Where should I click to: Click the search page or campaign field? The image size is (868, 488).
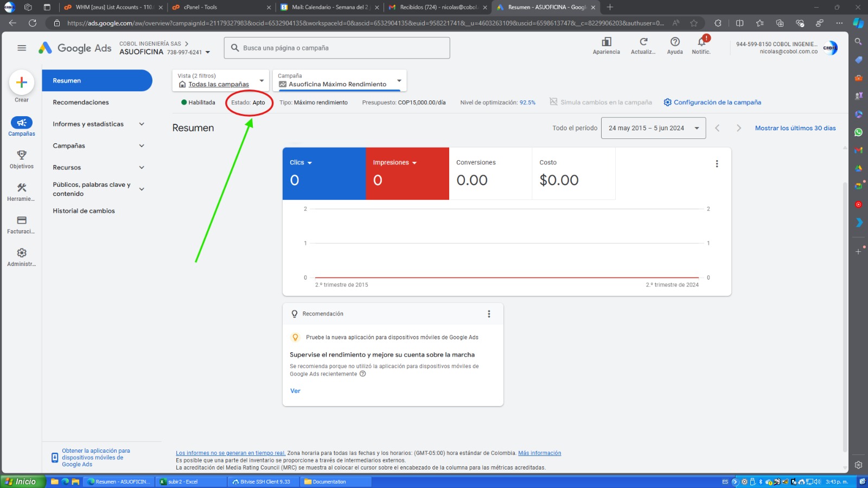click(x=337, y=48)
